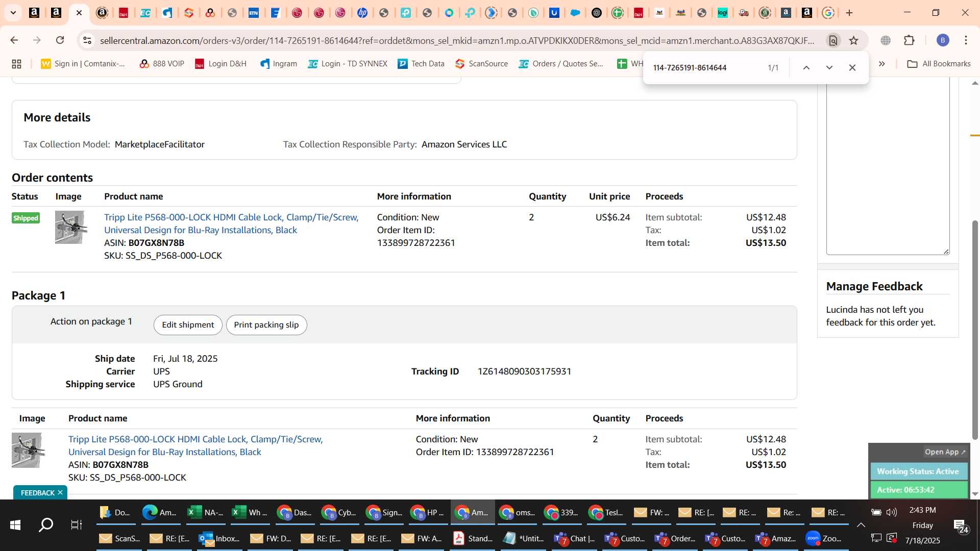The width and height of the screenshot is (980, 551).
Task: Expand the tab search dropdown
Action: click(x=13, y=13)
